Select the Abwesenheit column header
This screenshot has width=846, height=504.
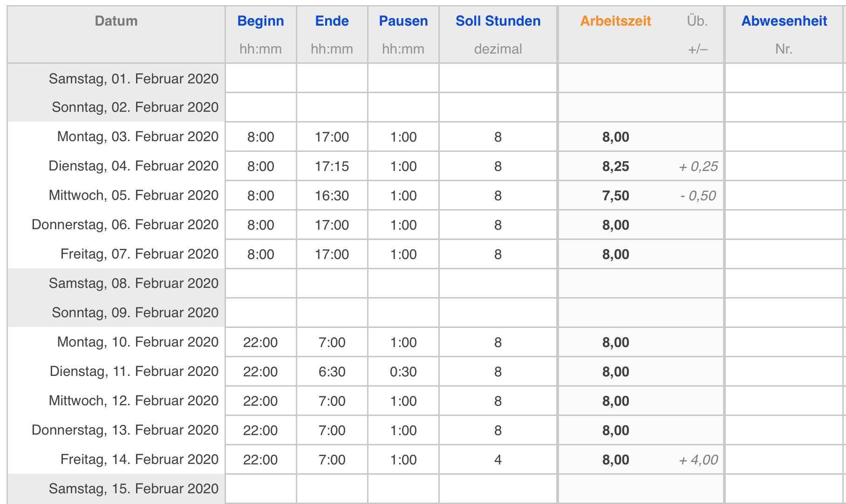pyautogui.click(x=784, y=21)
